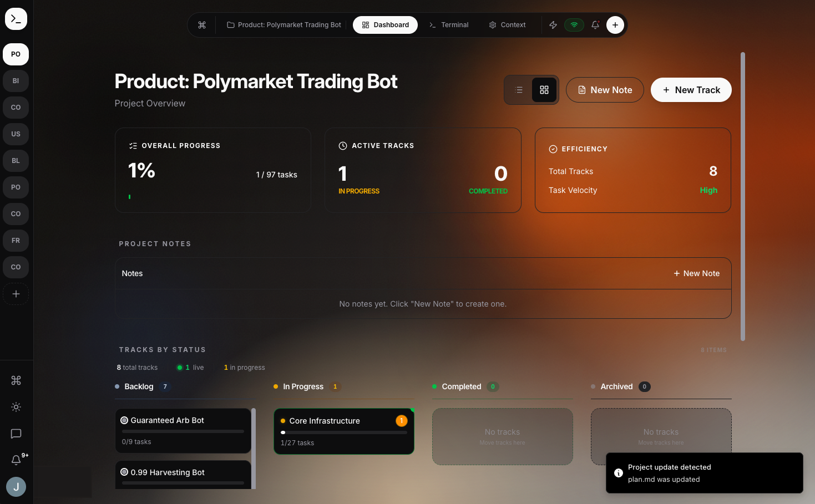Check the notification bell in the top toolbar

coord(595,24)
